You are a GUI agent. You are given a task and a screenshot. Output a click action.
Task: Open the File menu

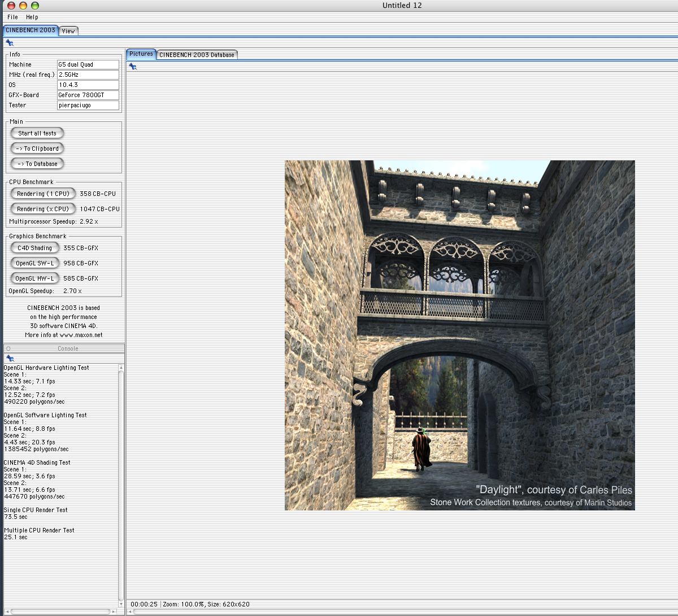[x=12, y=17]
